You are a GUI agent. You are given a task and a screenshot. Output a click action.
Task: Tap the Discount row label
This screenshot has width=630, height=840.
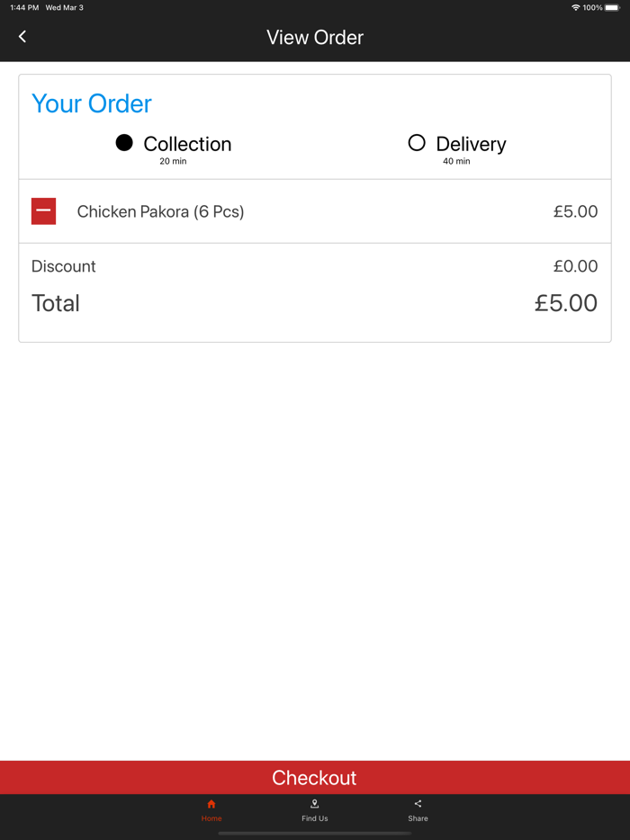63,266
